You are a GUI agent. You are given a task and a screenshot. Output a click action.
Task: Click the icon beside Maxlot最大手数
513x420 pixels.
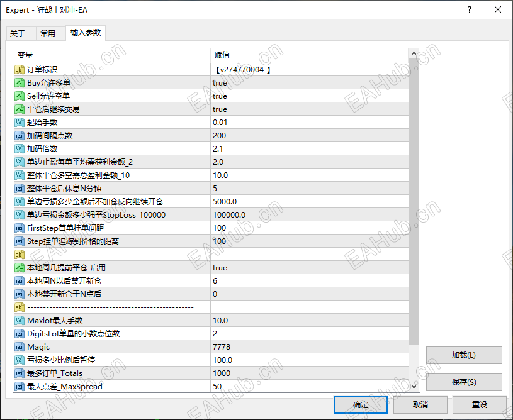pyautogui.click(x=20, y=320)
